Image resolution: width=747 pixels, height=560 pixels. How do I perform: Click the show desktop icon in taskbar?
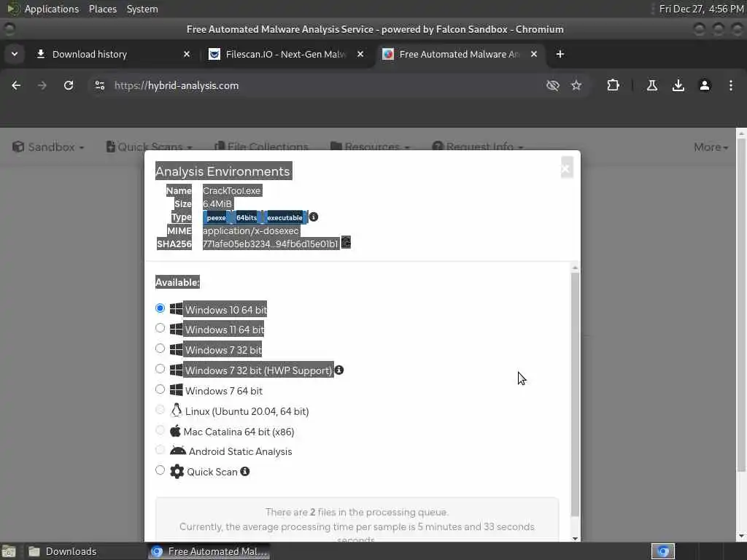(9, 551)
